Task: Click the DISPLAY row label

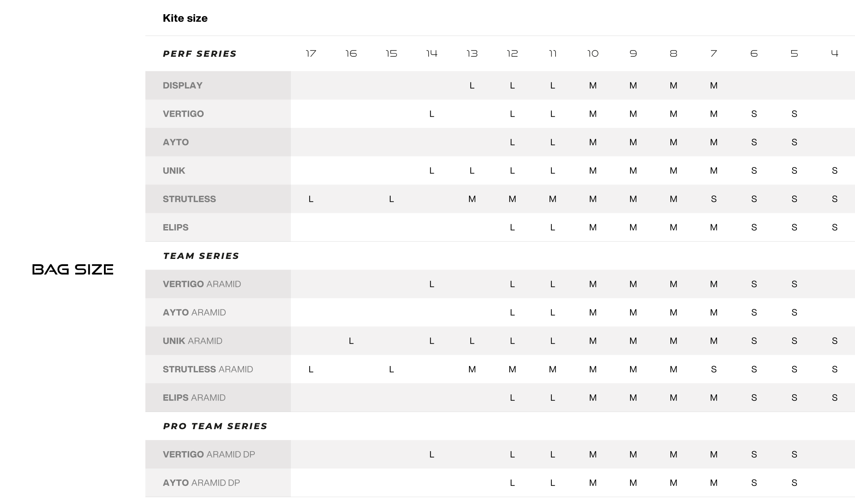Action: 182,85
